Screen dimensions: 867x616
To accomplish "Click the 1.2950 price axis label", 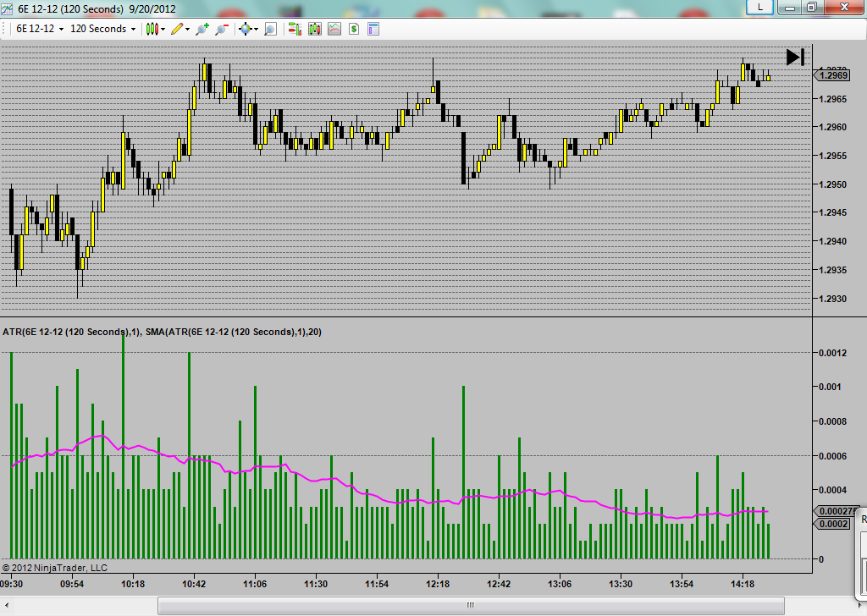I will click(833, 184).
